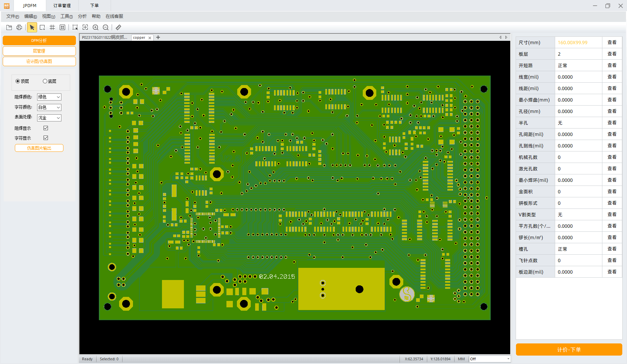Click the DFM分析 button
627x364 pixels.
coord(39,40)
